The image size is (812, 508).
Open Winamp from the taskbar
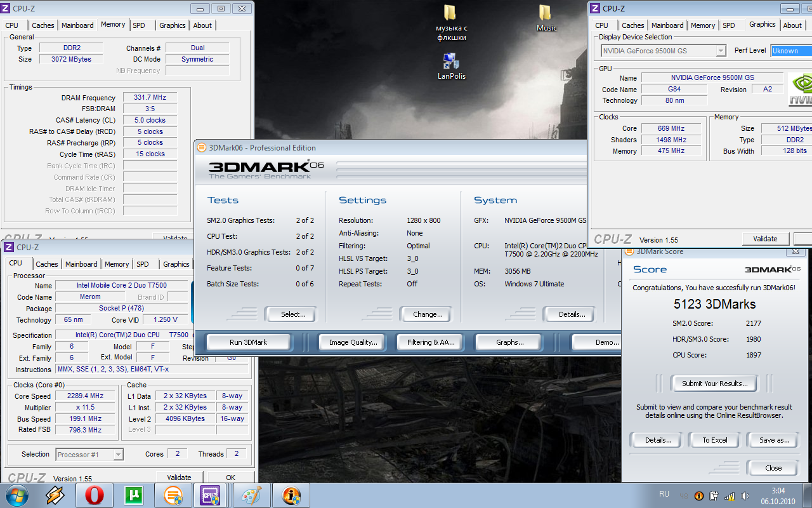[x=56, y=495]
